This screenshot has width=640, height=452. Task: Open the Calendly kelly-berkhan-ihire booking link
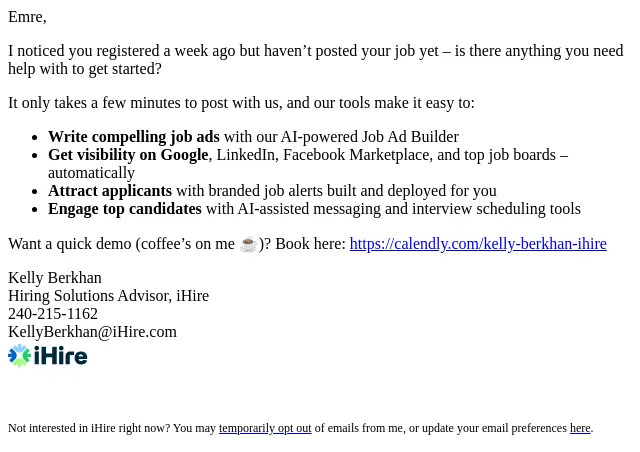(478, 244)
